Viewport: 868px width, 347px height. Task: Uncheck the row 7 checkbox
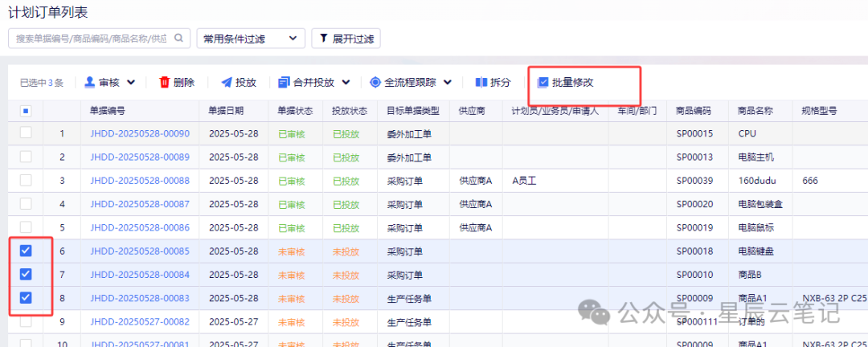(x=26, y=274)
